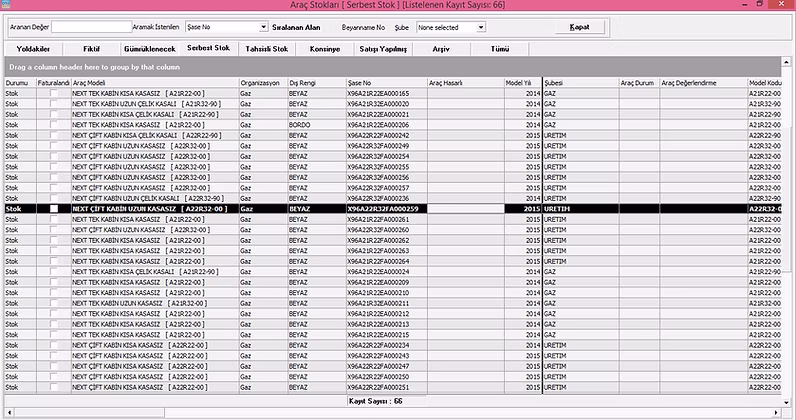
Task: Focus the Aranan Değer search field
Action: tap(90, 27)
